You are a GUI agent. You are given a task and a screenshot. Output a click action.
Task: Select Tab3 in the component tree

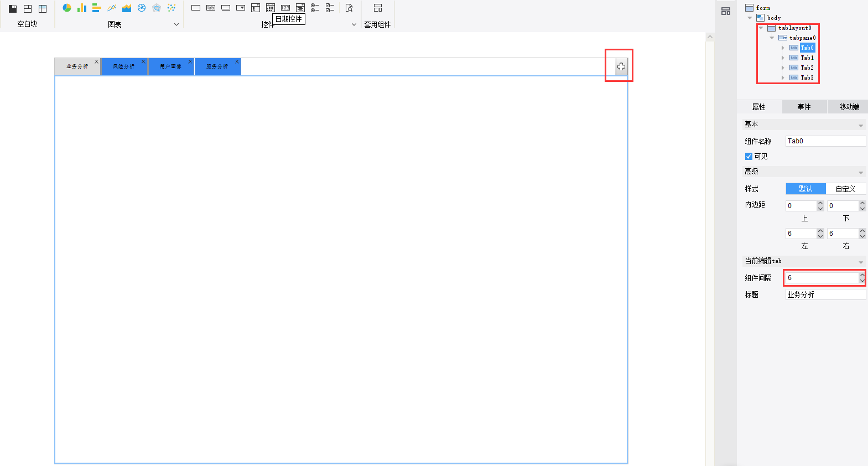coord(807,77)
